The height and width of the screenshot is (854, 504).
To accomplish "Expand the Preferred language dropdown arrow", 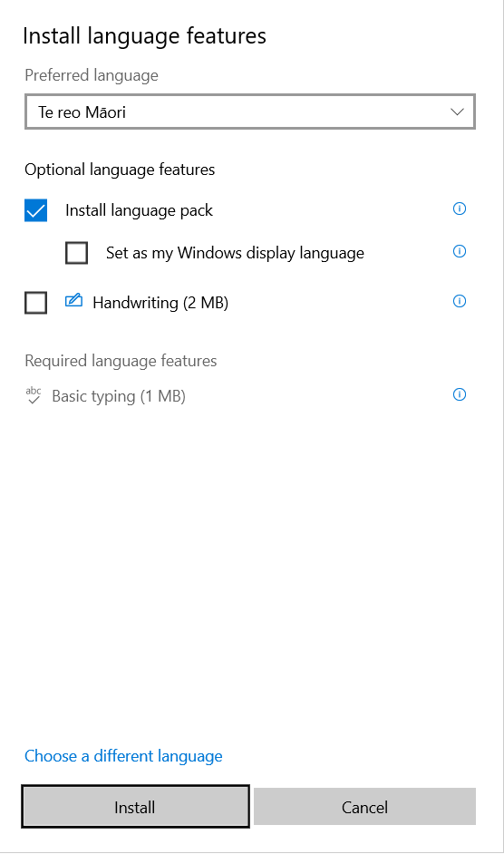I will tap(457, 112).
